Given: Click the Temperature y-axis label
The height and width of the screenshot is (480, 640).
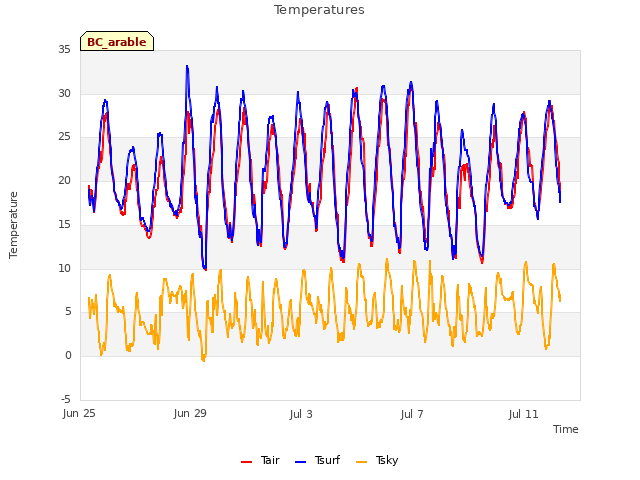Looking at the screenshot, I should (x=13, y=225).
